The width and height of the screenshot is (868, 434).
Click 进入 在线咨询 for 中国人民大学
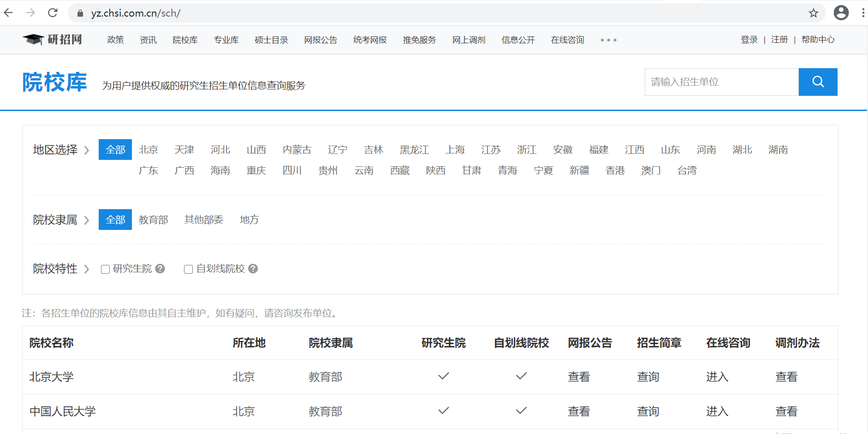[x=717, y=411]
